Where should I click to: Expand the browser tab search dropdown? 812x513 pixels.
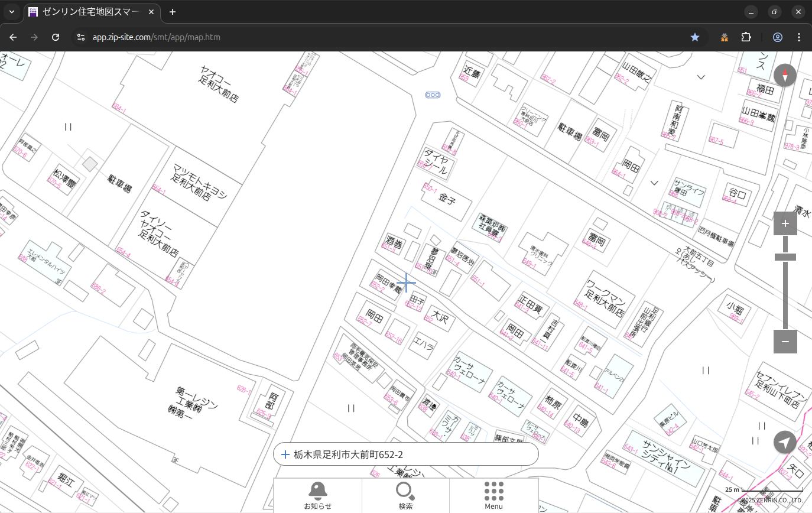(x=12, y=12)
